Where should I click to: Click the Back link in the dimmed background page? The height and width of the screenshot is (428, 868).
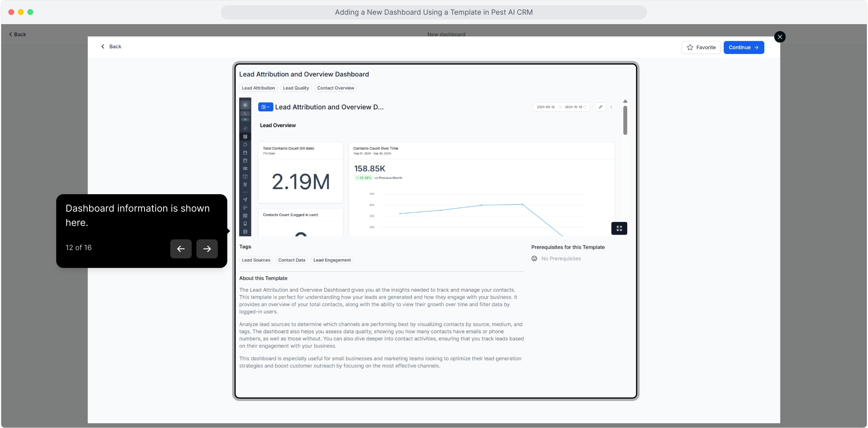[17, 34]
